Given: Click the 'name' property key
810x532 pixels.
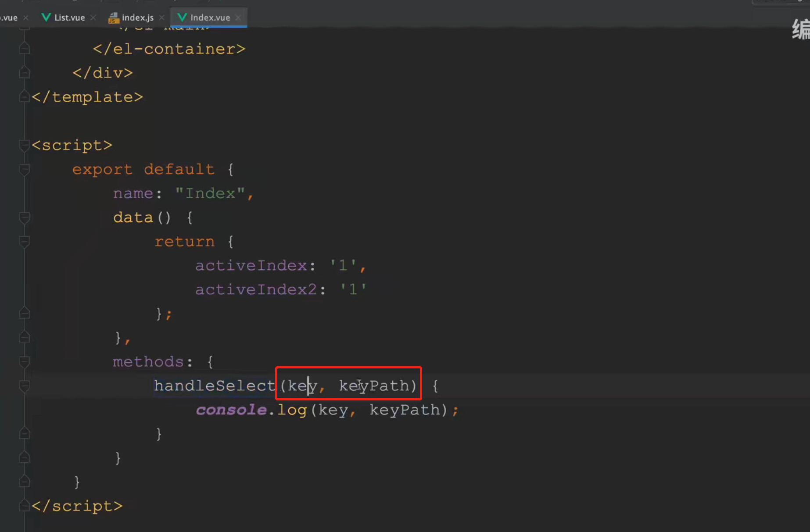Looking at the screenshot, I should [133, 193].
